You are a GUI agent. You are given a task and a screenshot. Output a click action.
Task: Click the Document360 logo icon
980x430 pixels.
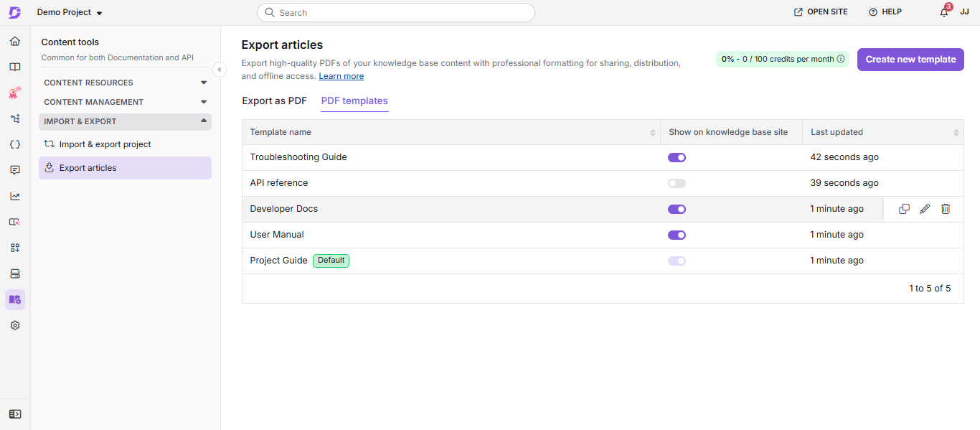pos(14,12)
